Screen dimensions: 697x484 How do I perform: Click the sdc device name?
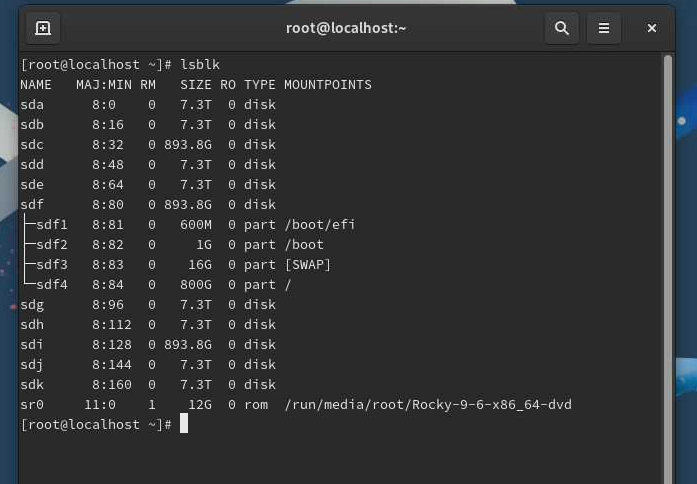(x=32, y=145)
